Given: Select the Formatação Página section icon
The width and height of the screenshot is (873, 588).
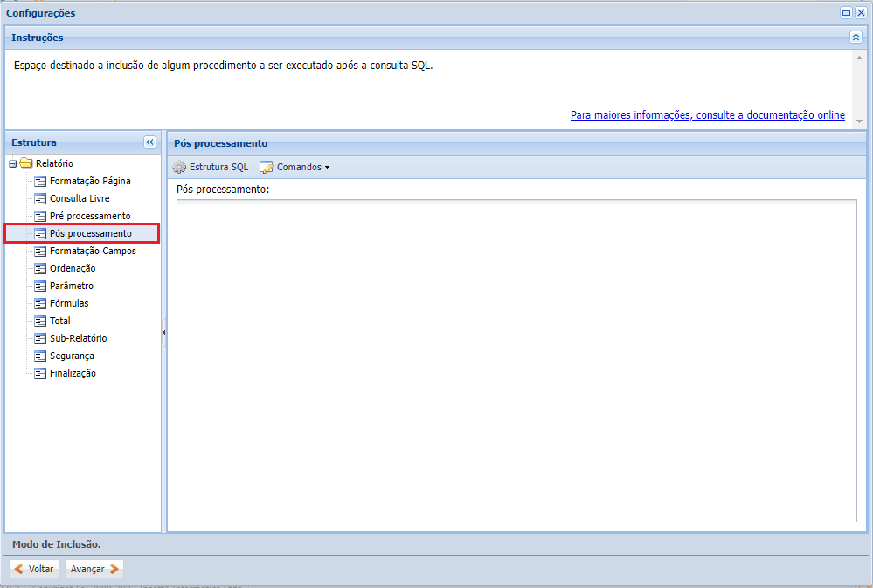Looking at the screenshot, I should [40, 181].
